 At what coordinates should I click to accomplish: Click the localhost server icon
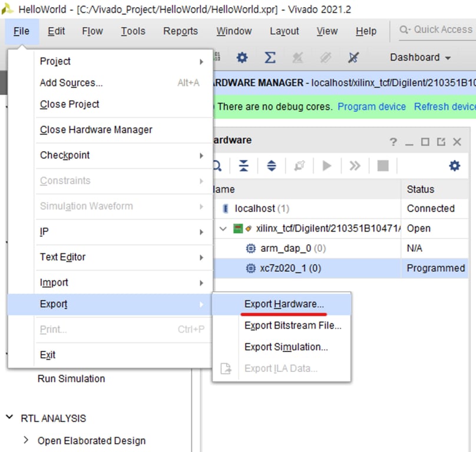tap(225, 209)
